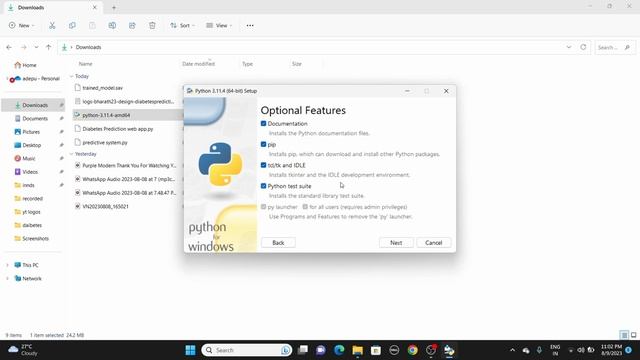This screenshot has width=640, height=360.
Task: Go up one folder level arrow
Action: [x=49, y=47]
